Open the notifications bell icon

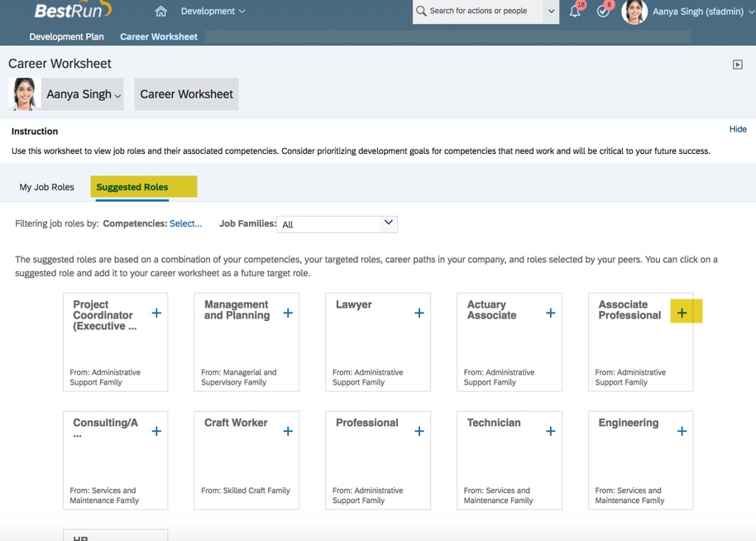point(575,12)
